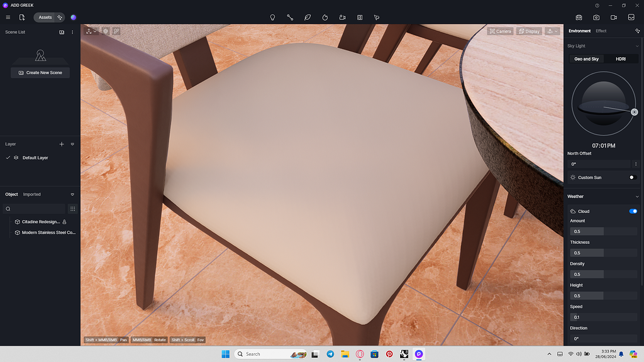This screenshot has height=362, width=644.
Task: Open the gizmo mode dropdown in viewport
Action: (94, 31)
